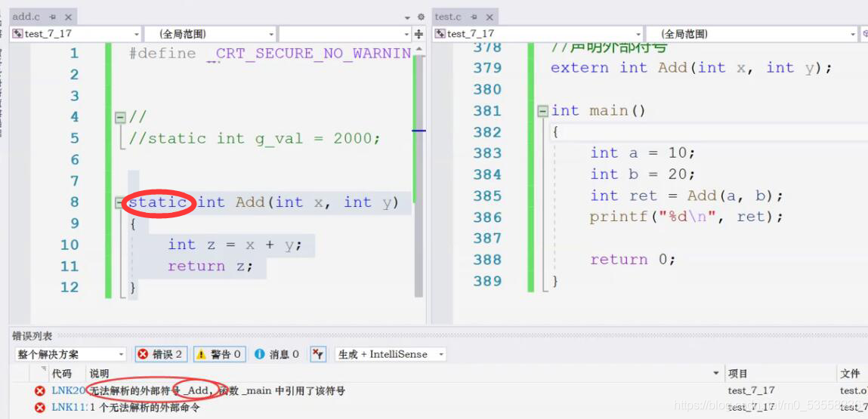Collapse the main function at line 381
Image resolution: width=868 pixels, height=419 pixels.
coord(543,111)
